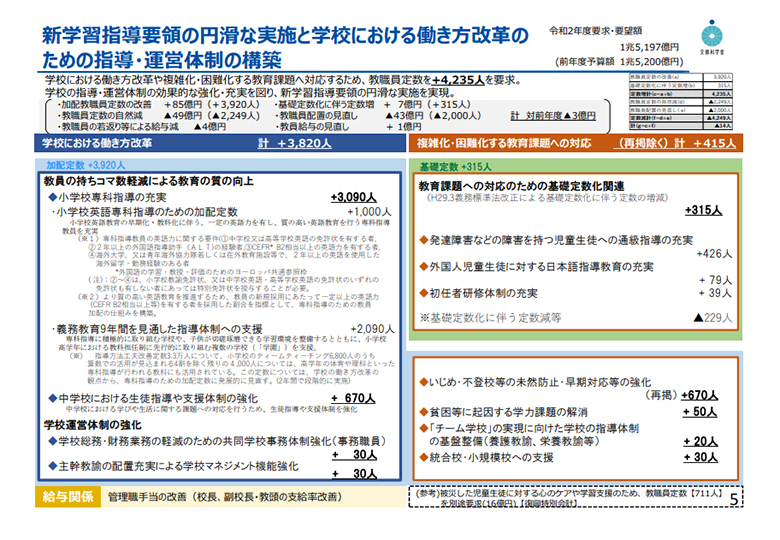This screenshot has height=540, width=780.
Task: Click the '+2,090人' figure
Action: pyautogui.click(x=373, y=329)
